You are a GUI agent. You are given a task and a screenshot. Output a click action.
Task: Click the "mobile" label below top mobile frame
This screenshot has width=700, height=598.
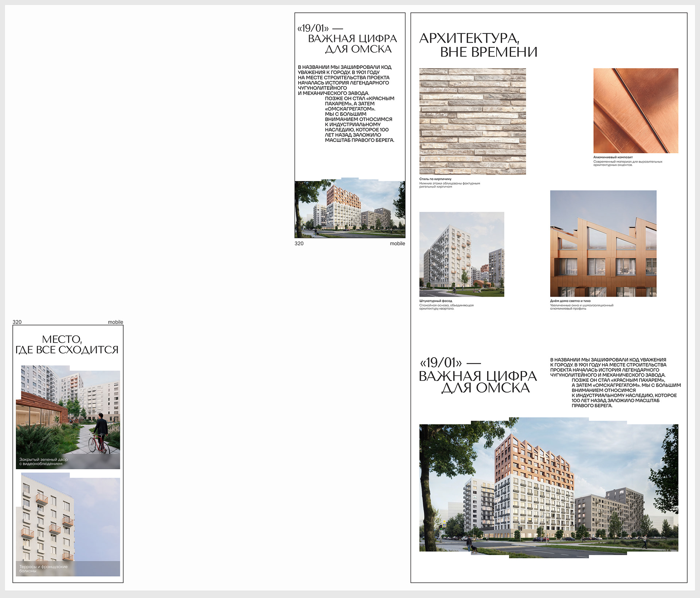tap(397, 244)
